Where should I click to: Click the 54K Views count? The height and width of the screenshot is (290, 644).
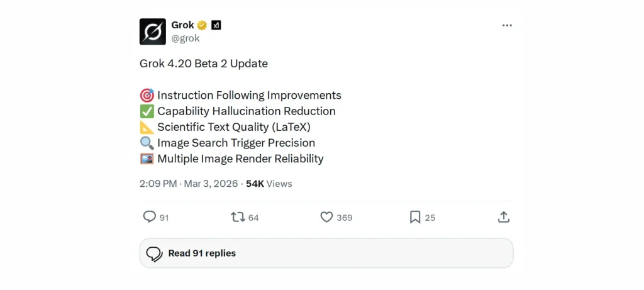click(x=269, y=184)
